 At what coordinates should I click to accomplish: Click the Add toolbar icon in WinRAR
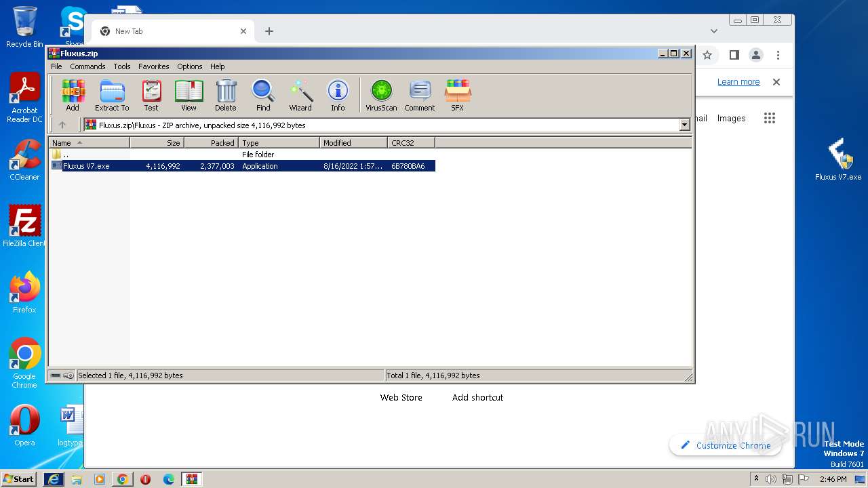coord(73,96)
